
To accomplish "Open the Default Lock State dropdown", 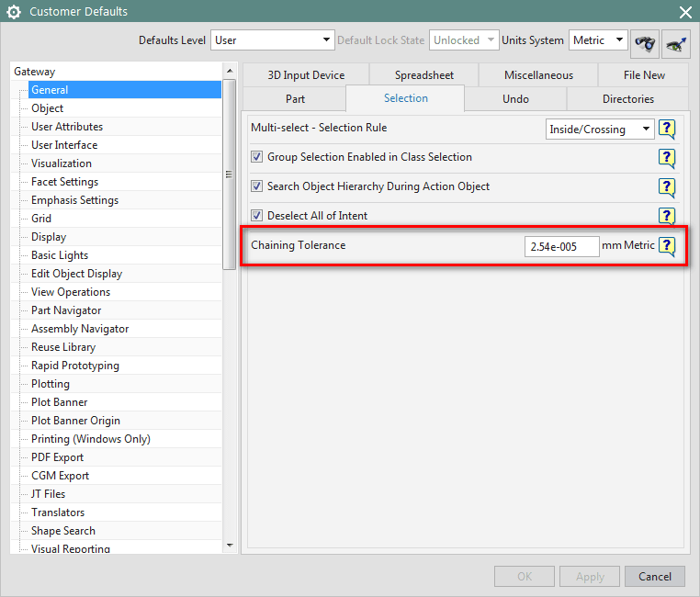I will pos(464,40).
